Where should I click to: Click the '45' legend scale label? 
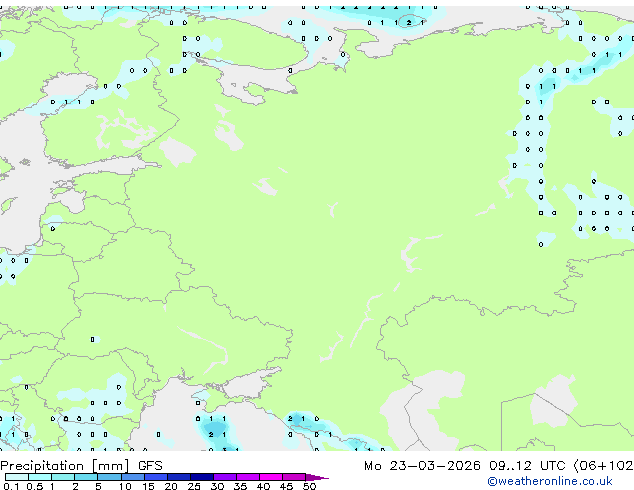(286, 486)
